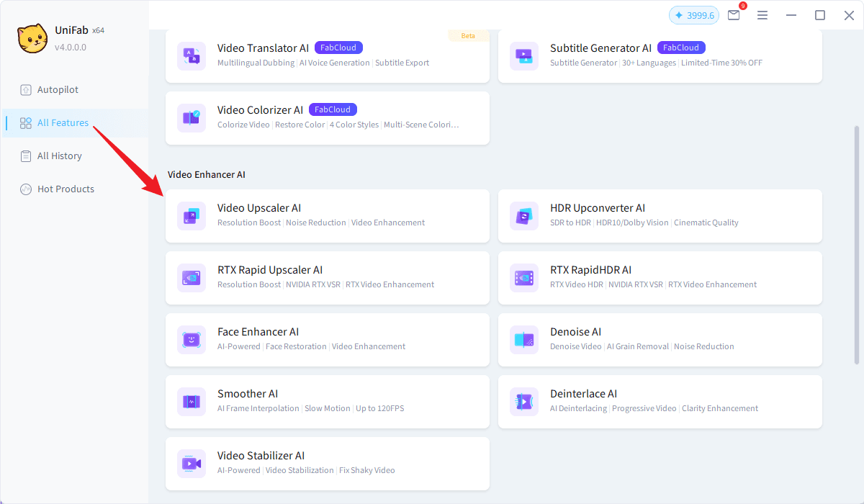
Task: Go to Hot Products in sidebar
Action: click(x=66, y=189)
